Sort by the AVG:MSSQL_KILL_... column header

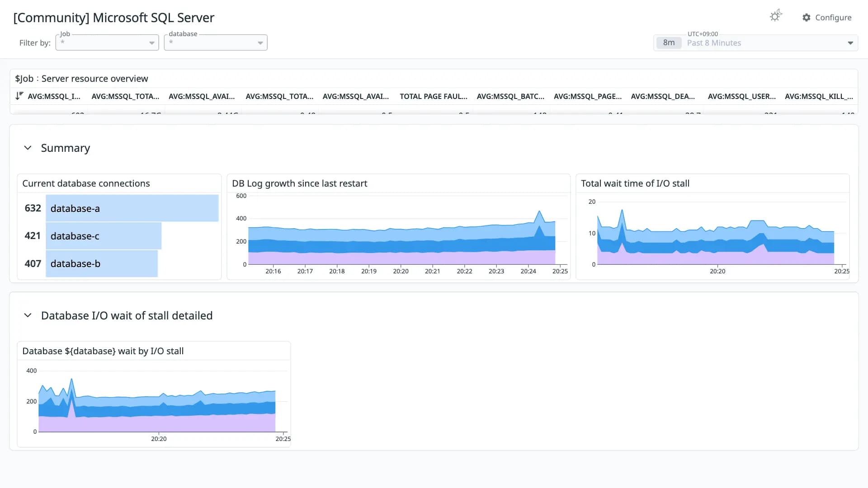click(819, 96)
